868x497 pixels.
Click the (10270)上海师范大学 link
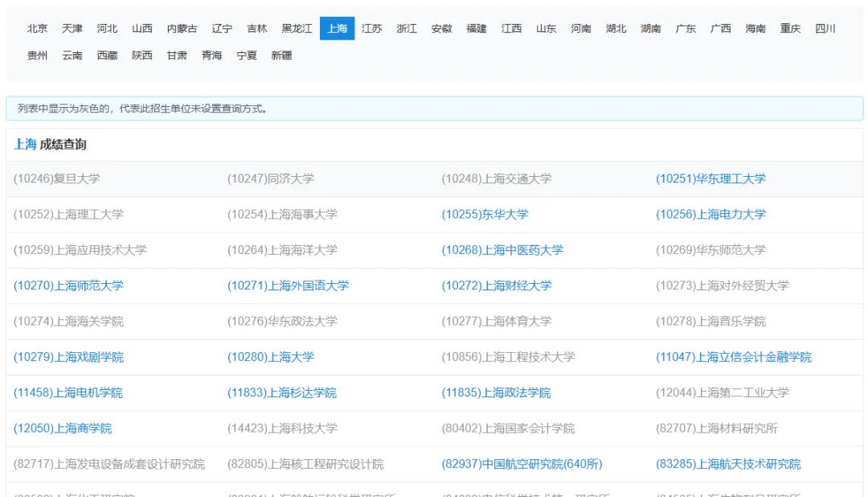point(68,286)
